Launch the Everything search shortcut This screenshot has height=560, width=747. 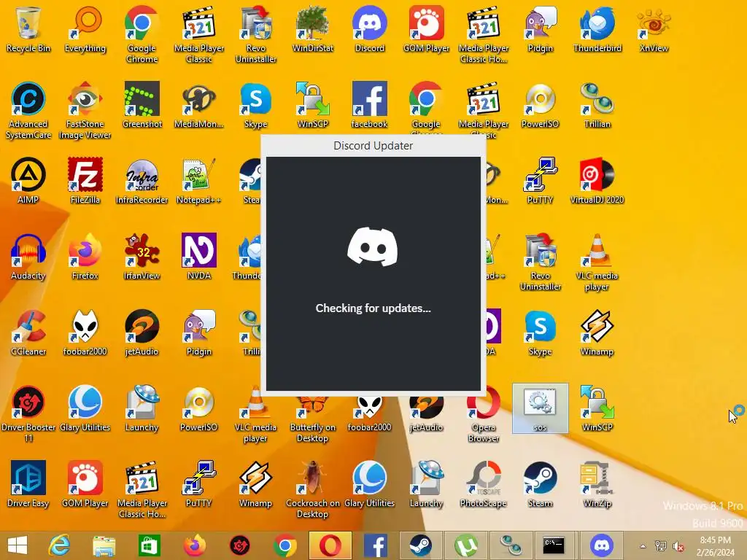[x=85, y=29]
